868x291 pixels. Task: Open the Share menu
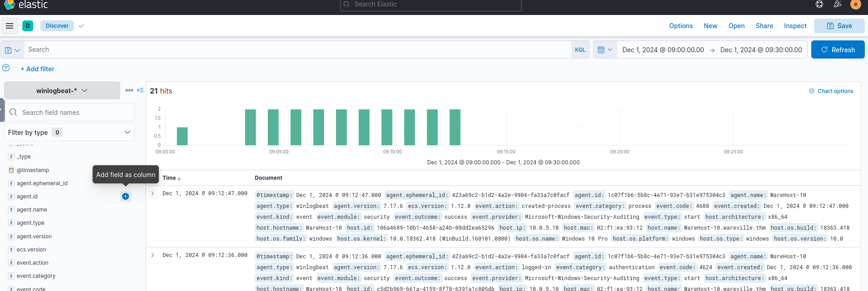tap(764, 26)
